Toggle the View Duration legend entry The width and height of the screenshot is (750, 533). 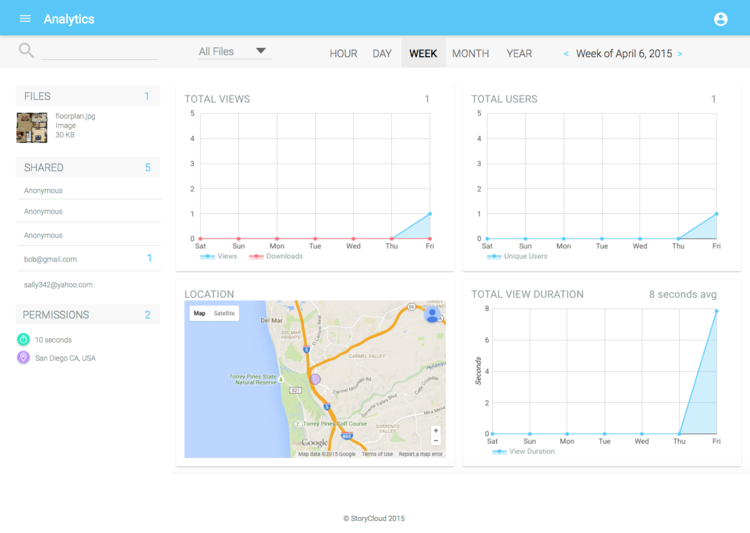coord(523,451)
